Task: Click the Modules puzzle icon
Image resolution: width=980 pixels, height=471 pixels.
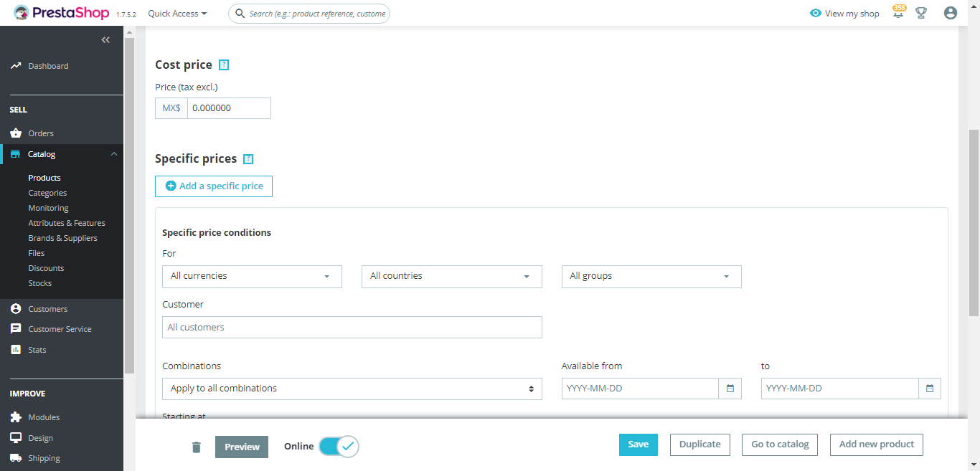Action: click(16, 417)
